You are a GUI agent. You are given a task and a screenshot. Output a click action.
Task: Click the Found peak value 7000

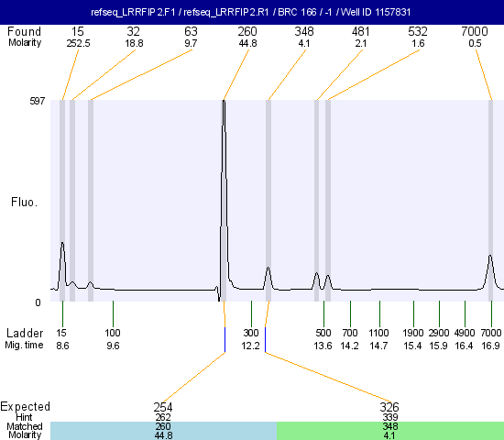pyautogui.click(x=475, y=31)
